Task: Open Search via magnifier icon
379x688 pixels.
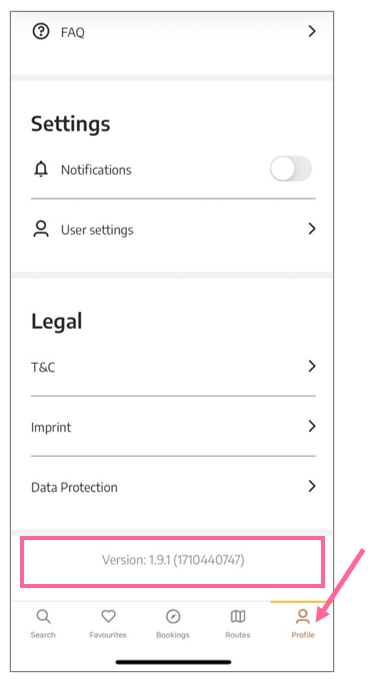Action: click(43, 616)
